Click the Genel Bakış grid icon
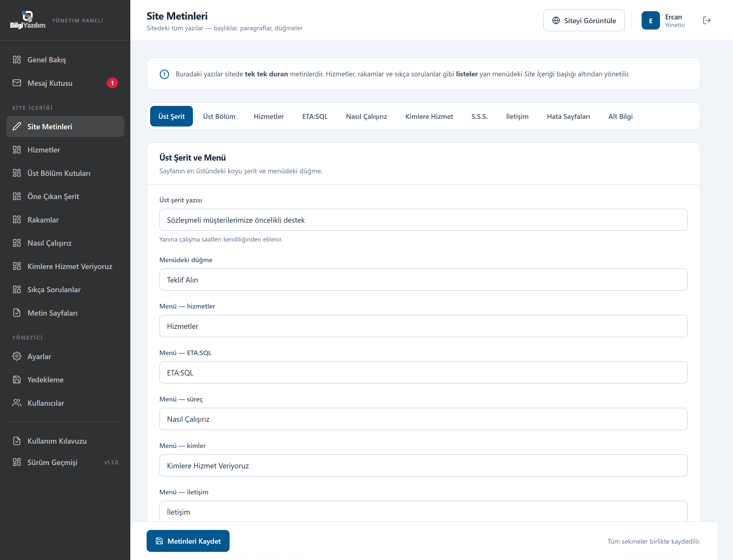The height and width of the screenshot is (560, 733). coord(17,60)
